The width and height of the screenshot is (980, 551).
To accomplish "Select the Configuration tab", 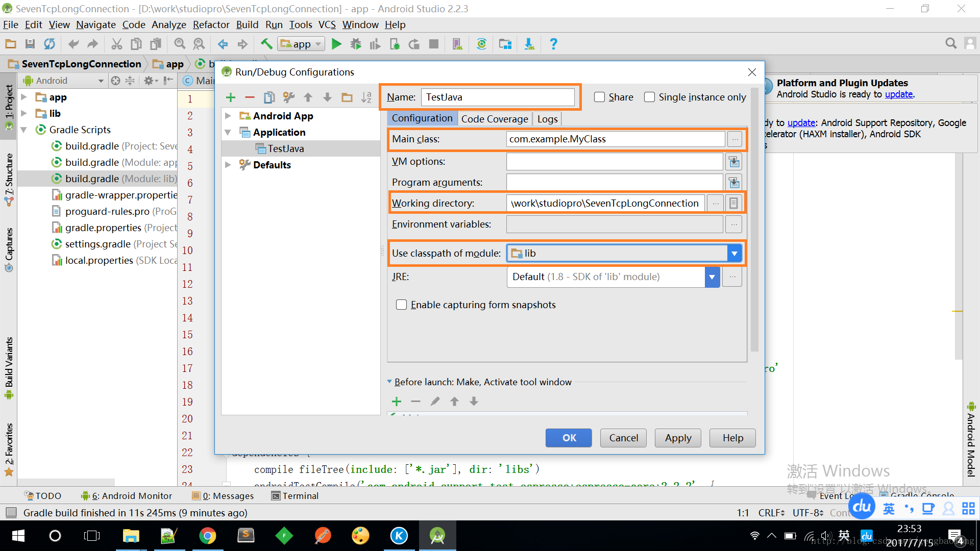I will pyautogui.click(x=422, y=118).
